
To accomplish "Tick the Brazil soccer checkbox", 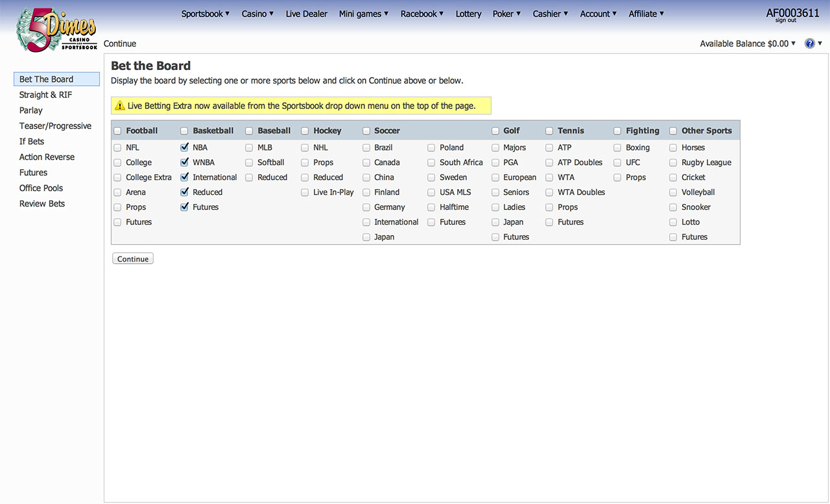I will tap(366, 148).
